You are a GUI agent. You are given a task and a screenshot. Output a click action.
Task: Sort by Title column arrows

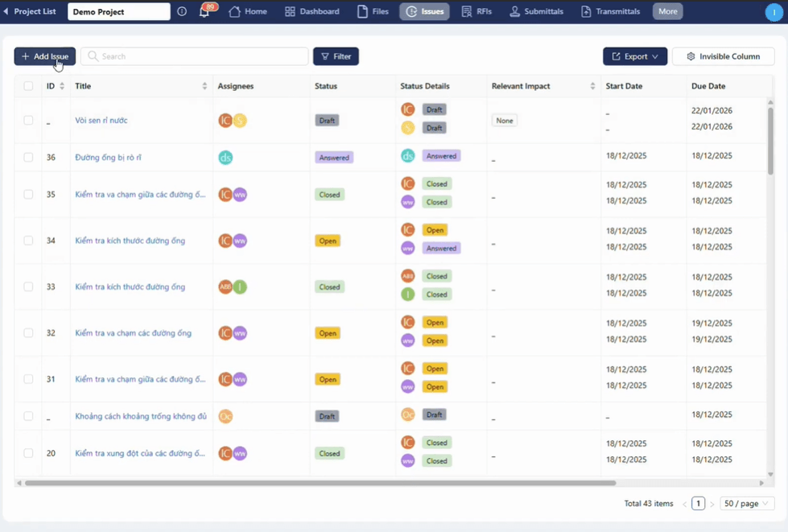coord(204,86)
